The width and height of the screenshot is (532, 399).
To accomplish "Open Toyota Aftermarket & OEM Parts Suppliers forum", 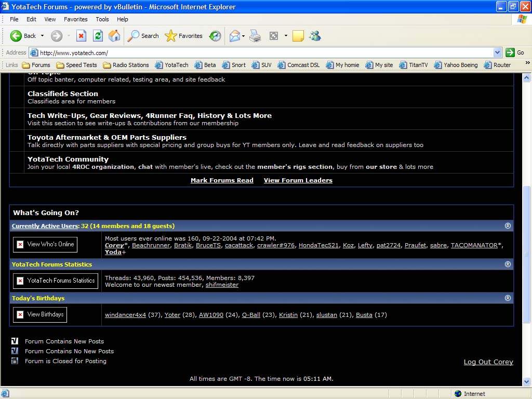I will pos(107,137).
